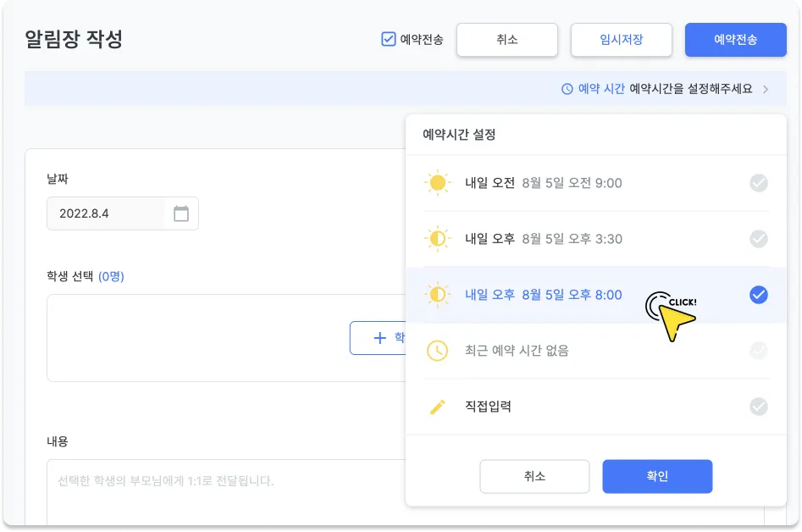Click the clock icon for recent reservation
The image size is (802, 532).
click(437, 351)
